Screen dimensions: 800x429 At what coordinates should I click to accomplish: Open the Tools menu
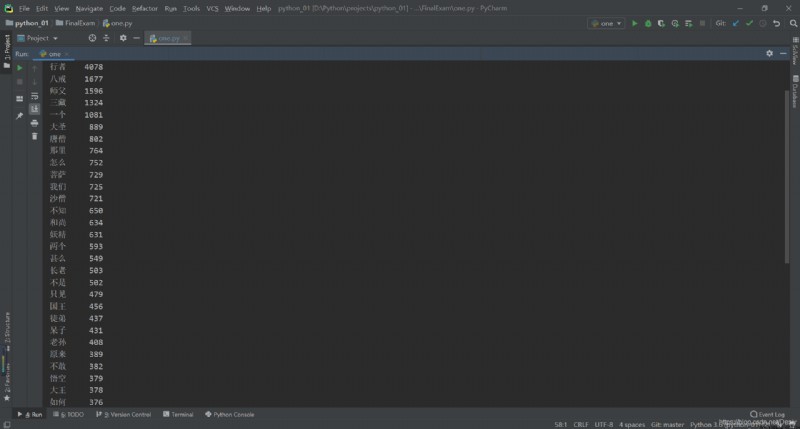coord(191,8)
